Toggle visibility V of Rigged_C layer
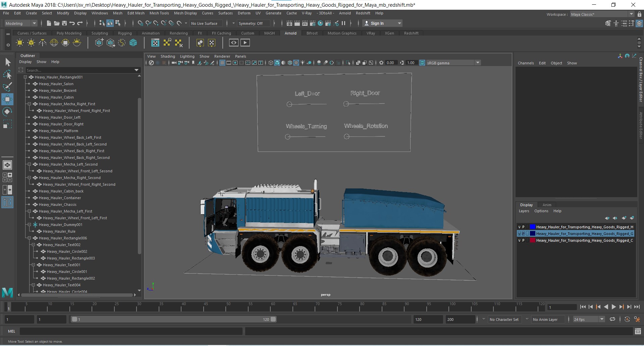 pyautogui.click(x=519, y=240)
